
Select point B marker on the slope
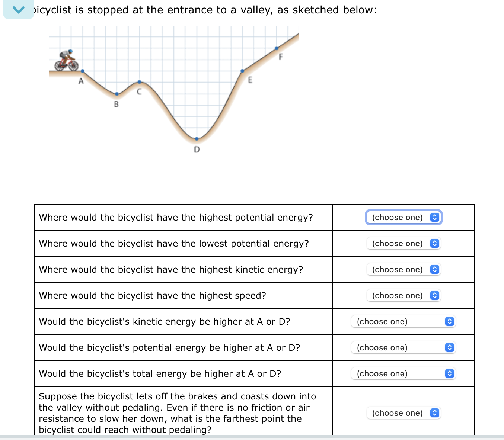pyautogui.click(x=117, y=94)
